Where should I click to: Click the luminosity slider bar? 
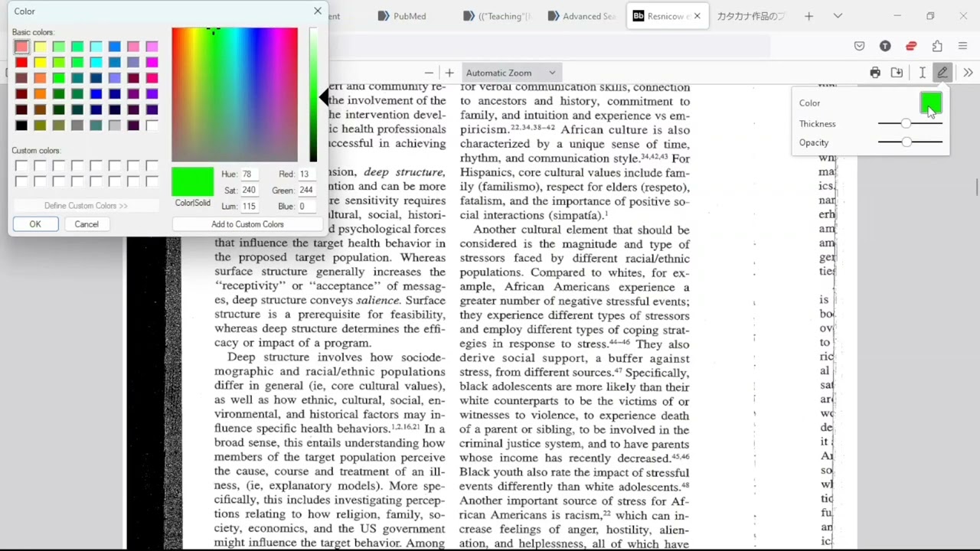pos(313,94)
